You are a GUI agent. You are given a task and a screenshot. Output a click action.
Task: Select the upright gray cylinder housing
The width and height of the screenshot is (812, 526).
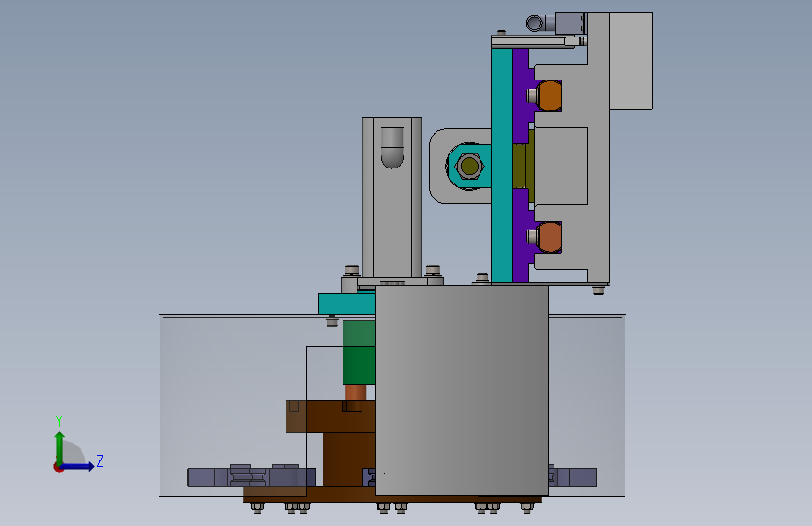click(392, 197)
